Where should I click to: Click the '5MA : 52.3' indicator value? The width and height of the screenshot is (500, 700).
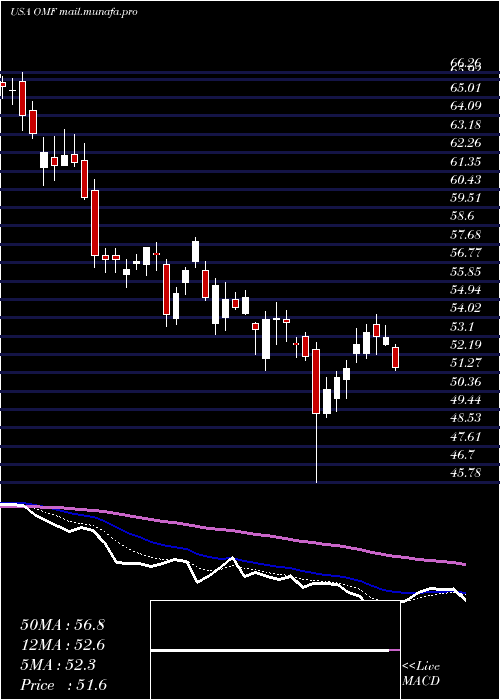pos(58,665)
